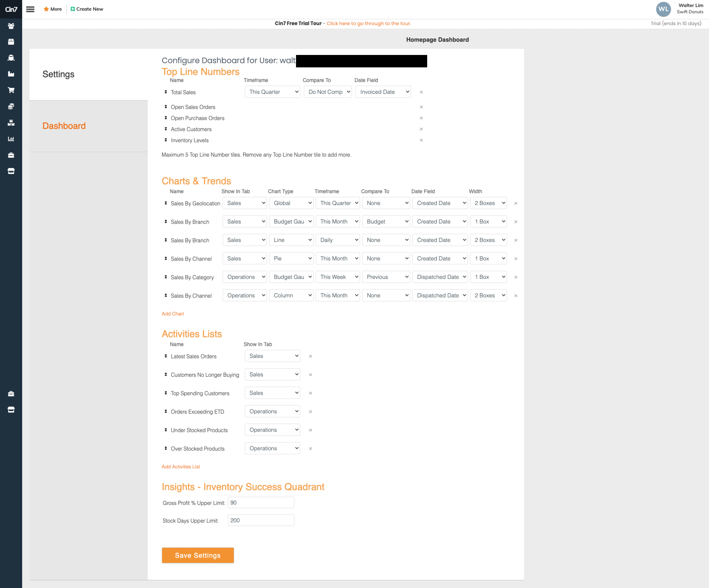Image resolution: width=709 pixels, height=588 pixels.
Task: Remove the Open Sales Orders tile
Action: [421, 107]
